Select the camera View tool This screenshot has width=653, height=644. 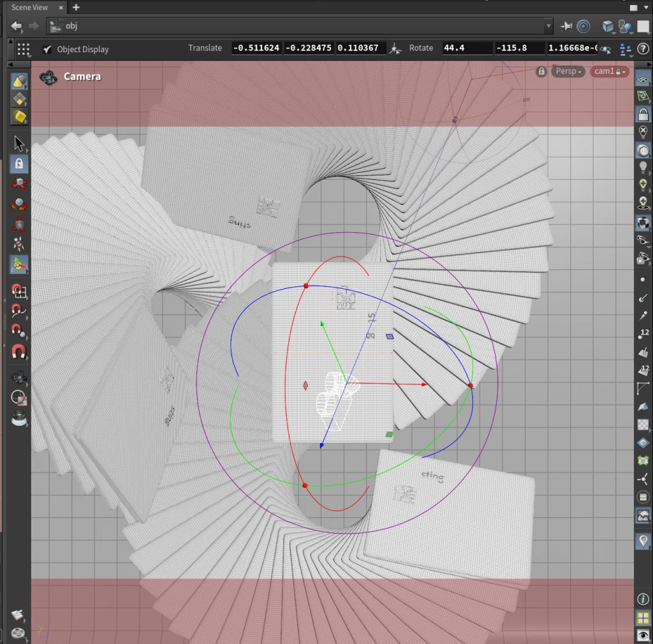click(x=18, y=378)
